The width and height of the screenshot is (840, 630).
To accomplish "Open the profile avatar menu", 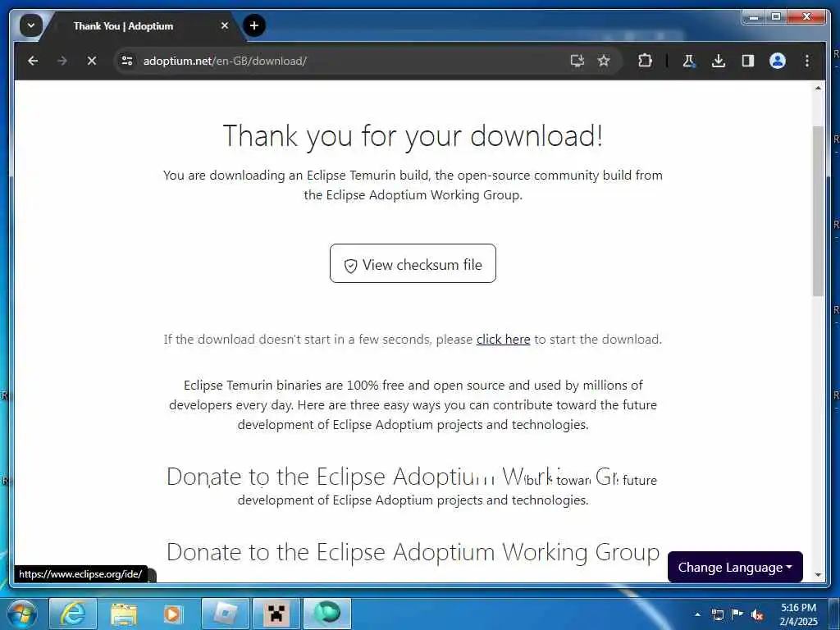I will 778,61.
